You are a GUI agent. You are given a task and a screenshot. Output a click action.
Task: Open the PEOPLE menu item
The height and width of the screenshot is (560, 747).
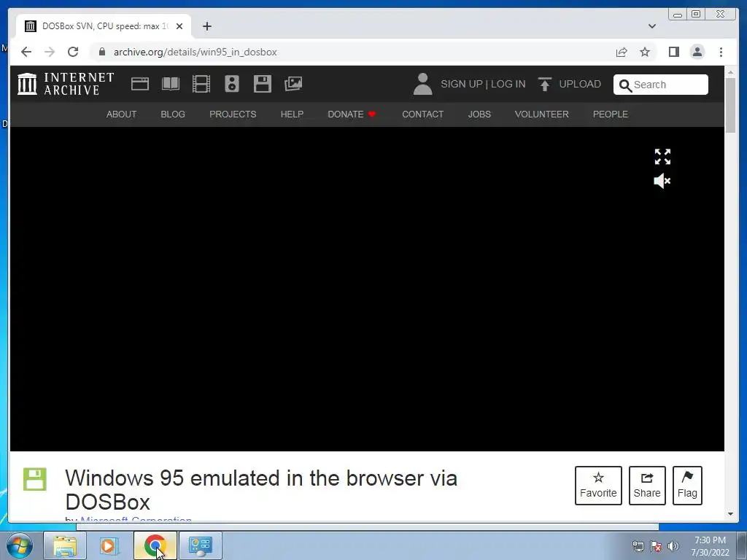click(611, 114)
